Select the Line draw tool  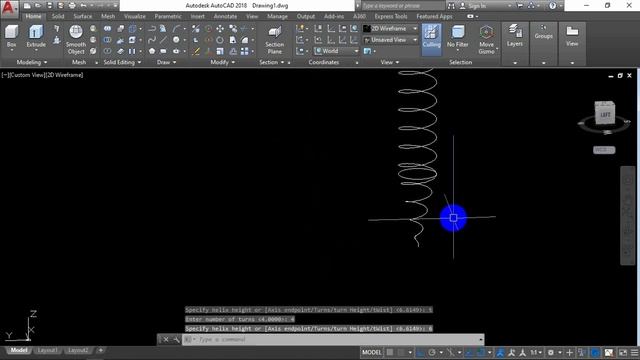point(163,40)
